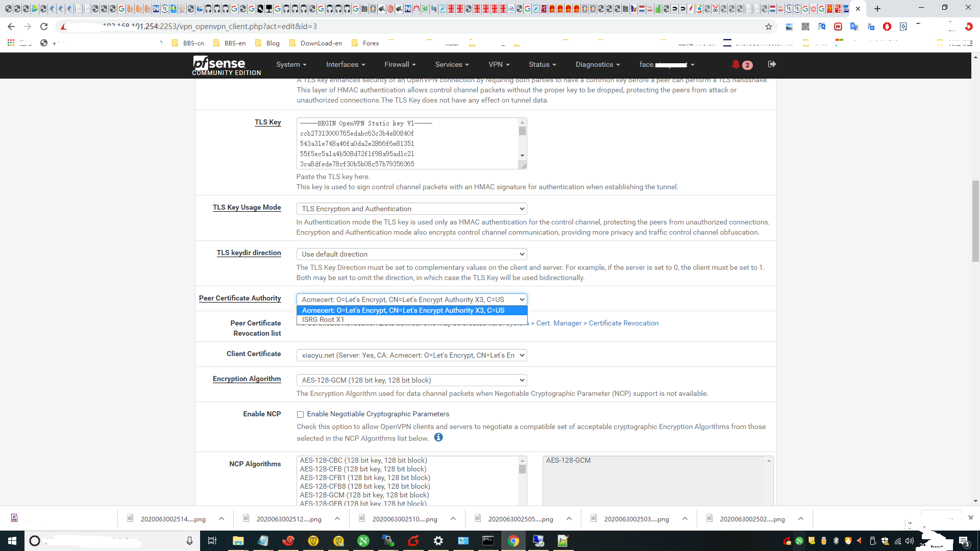
Task: Open the Forex bookmark folder
Action: pos(365,43)
